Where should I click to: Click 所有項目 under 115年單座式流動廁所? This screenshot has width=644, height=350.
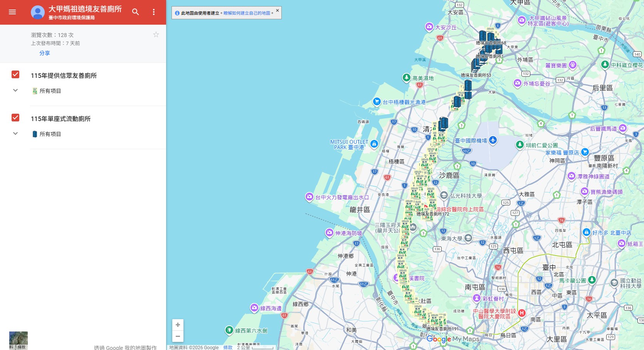(x=50, y=134)
